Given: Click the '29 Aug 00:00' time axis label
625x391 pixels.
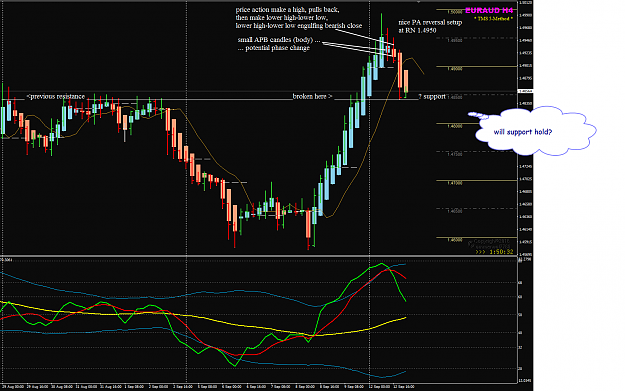Looking at the screenshot, I should 14,387.
